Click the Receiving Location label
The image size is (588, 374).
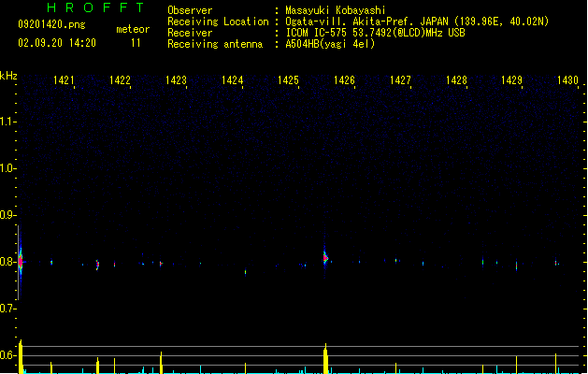[218, 22]
